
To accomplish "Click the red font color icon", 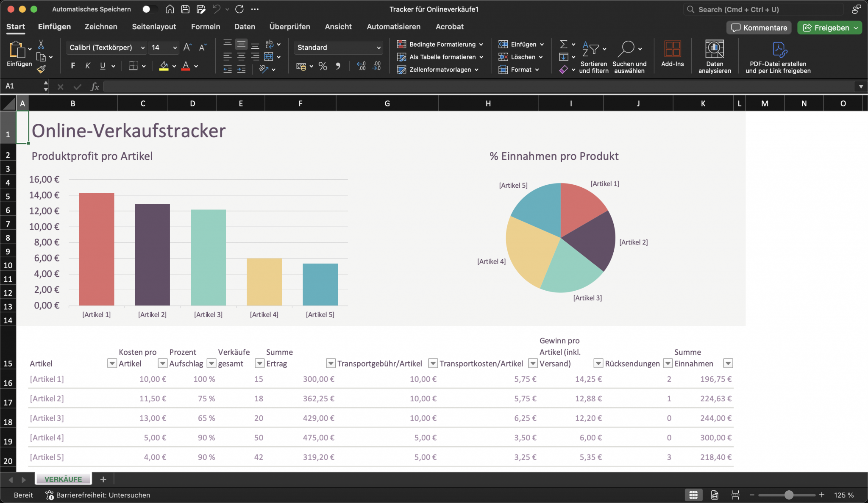I will pyautogui.click(x=186, y=66).
